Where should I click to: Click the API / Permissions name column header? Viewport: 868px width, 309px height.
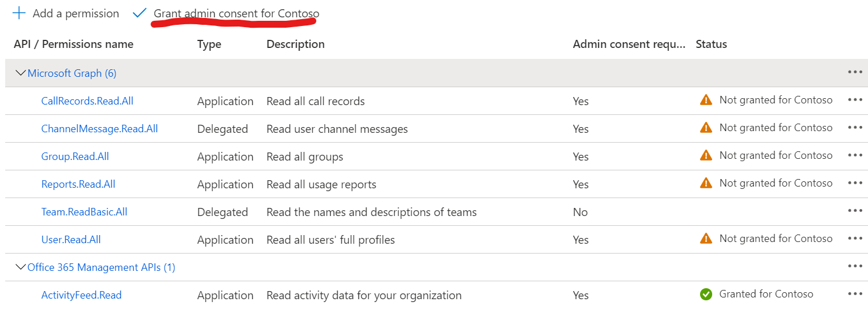(73, 44)
